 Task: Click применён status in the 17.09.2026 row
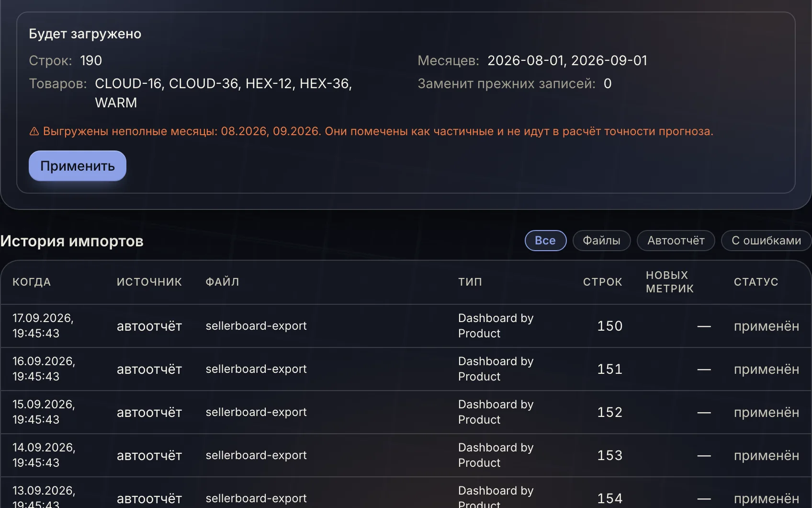coord(767,326)
